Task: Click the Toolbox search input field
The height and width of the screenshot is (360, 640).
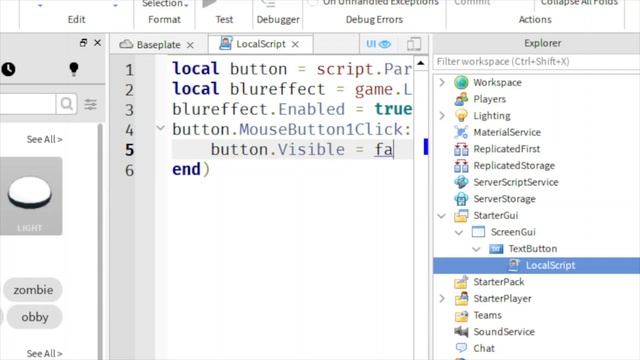Action: click(27, 104)
